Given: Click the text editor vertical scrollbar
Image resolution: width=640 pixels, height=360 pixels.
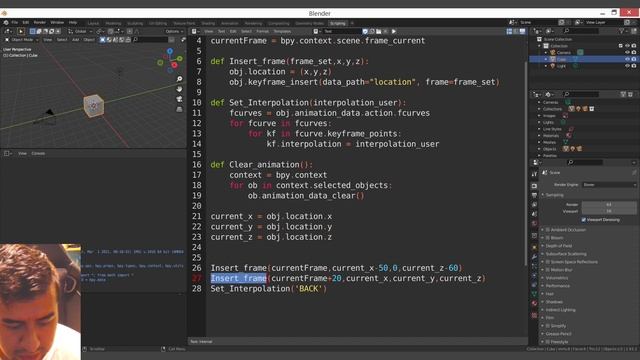Looking at the screenshot, I should click(526, 163).
